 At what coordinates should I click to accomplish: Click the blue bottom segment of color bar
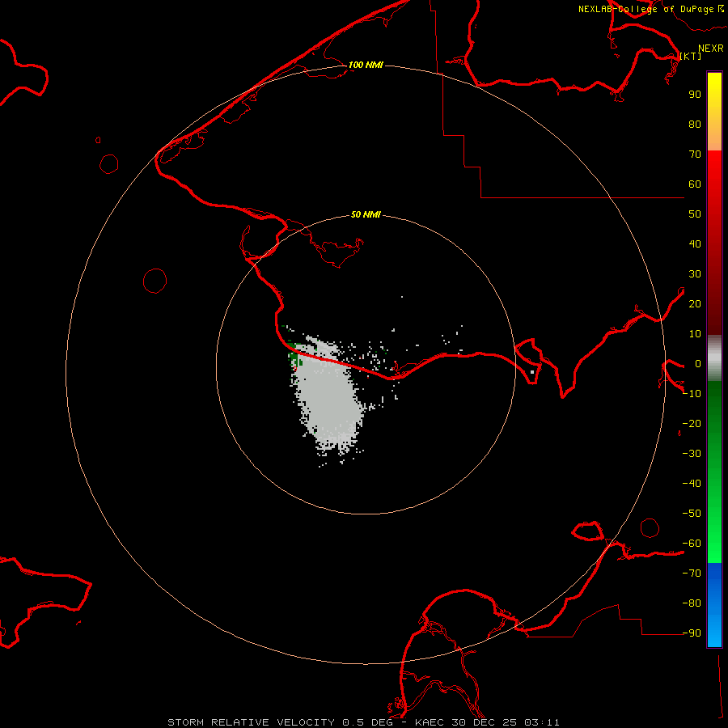714,604
